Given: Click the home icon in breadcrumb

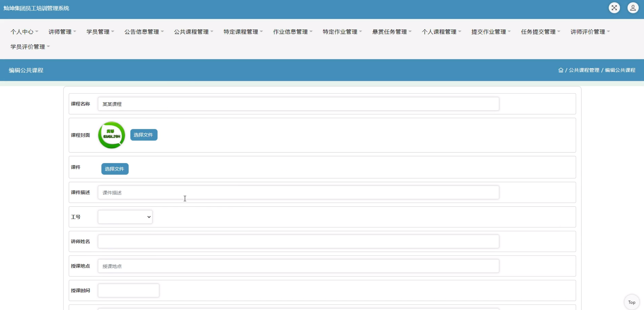Looking at the screenshot, I should pyautogui.click(x=560, y=70).
